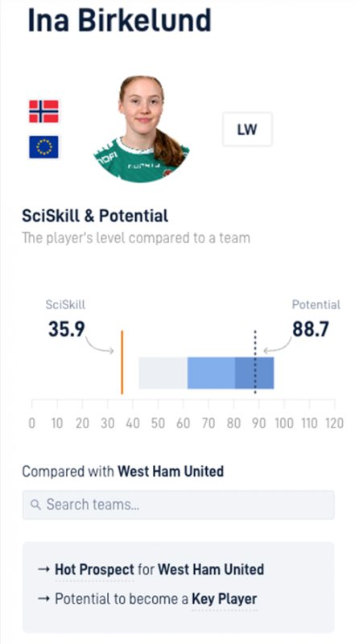Click the Hot Prospect underlined term
Image resolution: width=363 pixels, height=644 pixels.
point(94,570)
